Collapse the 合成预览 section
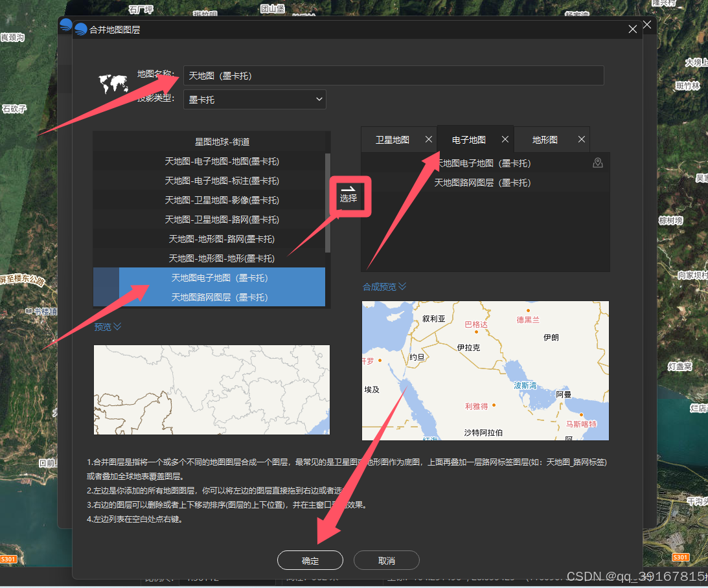Image resolution: width=708 pixels, height=588 pixels. coord(384,287)
